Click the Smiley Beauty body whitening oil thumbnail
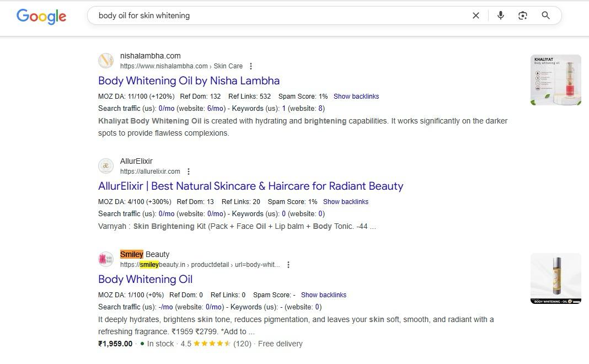Screen dimensions: 589x364 click(555, 279)
